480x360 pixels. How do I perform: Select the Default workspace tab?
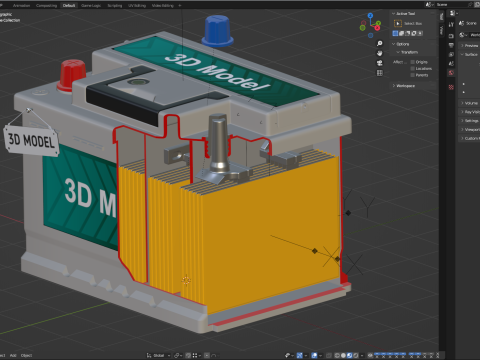[69, 5]
